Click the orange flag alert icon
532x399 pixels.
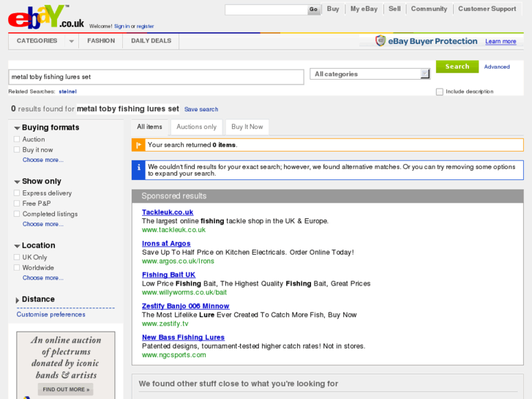coord(138,145)
